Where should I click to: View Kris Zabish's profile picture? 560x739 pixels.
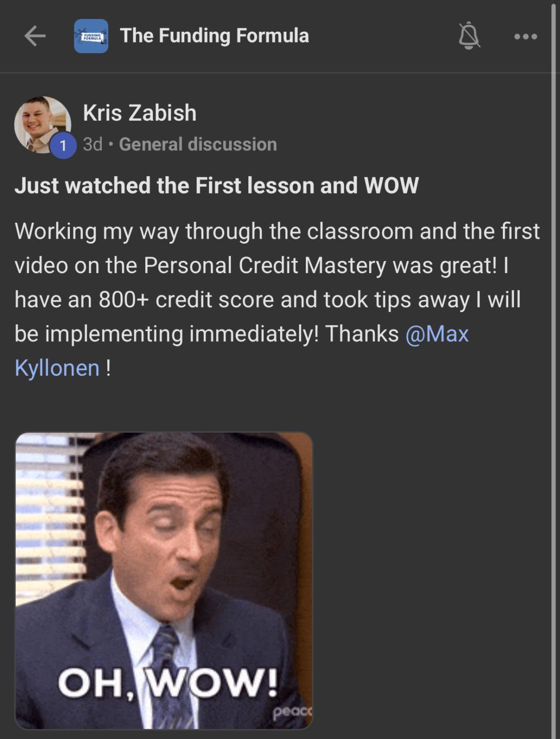[42, 125]
